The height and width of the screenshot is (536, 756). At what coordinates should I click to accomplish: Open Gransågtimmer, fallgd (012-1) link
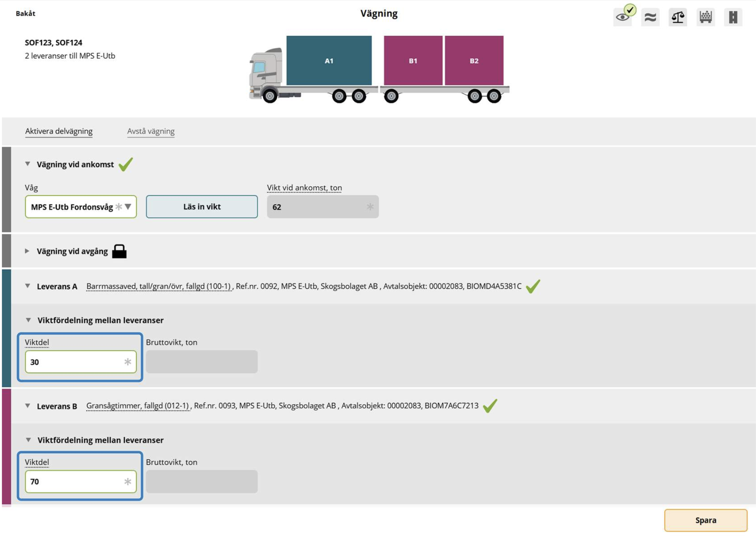(x=138, y=406)
